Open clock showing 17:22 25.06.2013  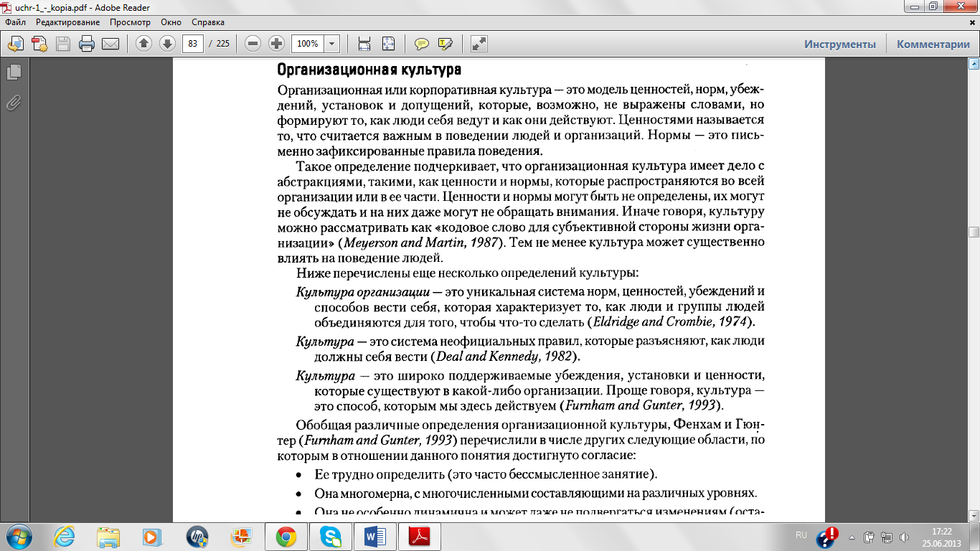[x=941, y=537]
